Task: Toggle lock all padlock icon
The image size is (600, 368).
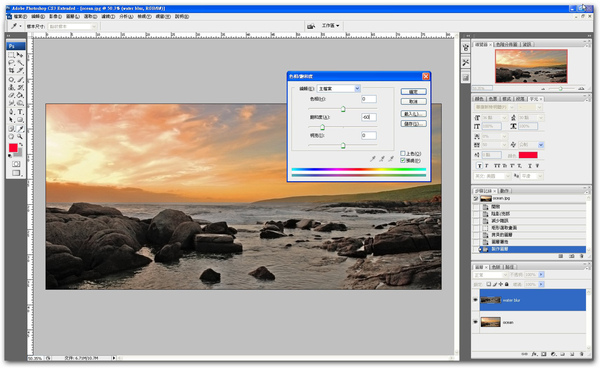Action: 507,284
